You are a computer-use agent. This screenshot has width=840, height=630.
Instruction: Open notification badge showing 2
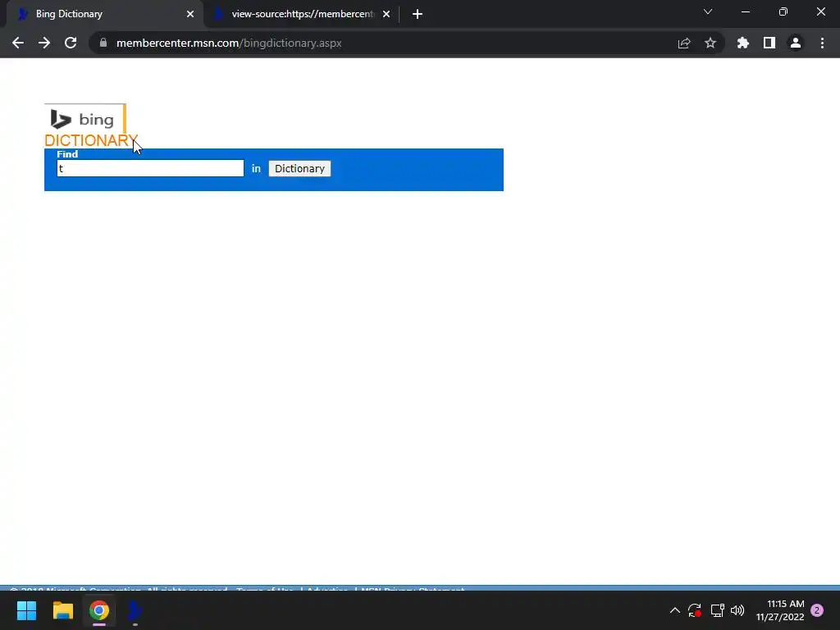(817, 610)
